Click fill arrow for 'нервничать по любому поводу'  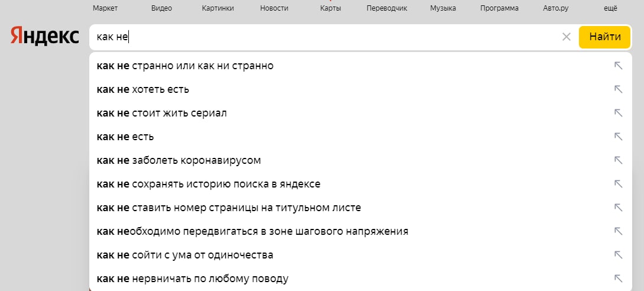(618, 279)
